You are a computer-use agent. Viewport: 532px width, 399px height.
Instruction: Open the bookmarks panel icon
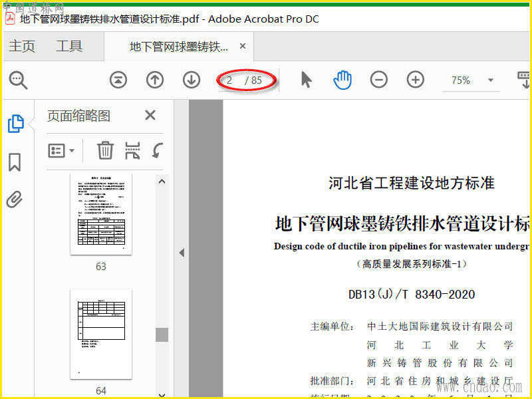click(15, 162)
